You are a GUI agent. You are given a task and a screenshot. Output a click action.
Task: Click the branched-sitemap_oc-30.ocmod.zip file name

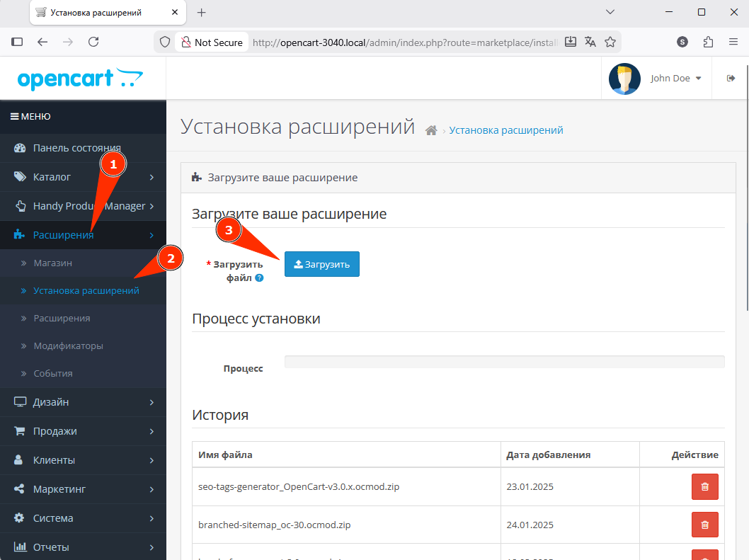pos(274,525)
